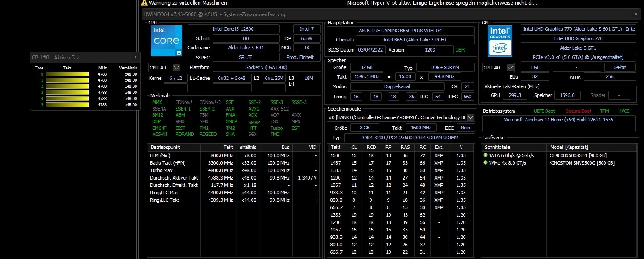Open the GPU #0 selector dropdown
This screenshot has height=259, width=644.
498,68
